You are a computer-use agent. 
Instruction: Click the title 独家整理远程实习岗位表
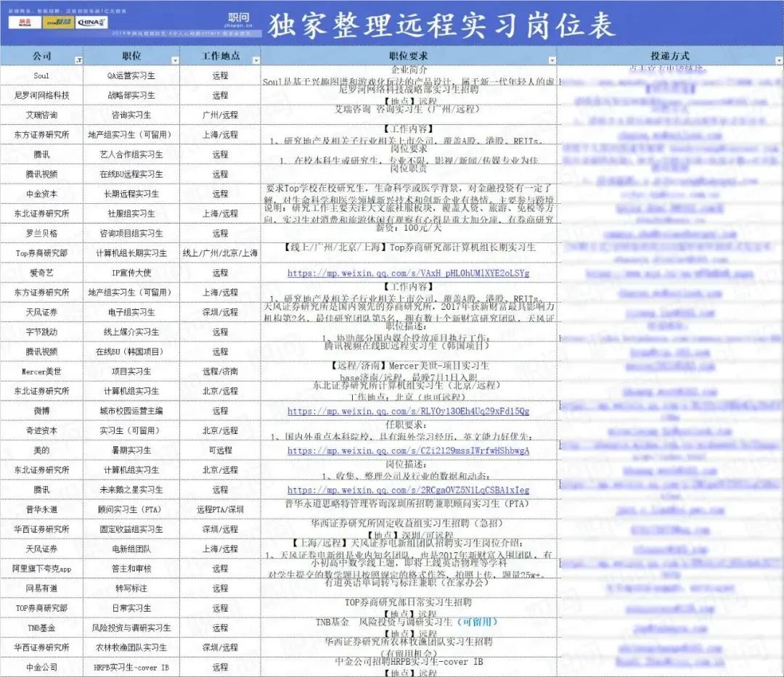pyautogui.click(x=441, y=25)
